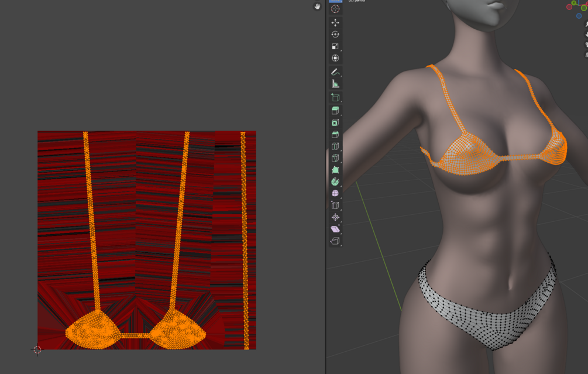Select the Move tool
Image resolution: width=588 pixels, height=374 pixels.
click(x=335, y=22)
